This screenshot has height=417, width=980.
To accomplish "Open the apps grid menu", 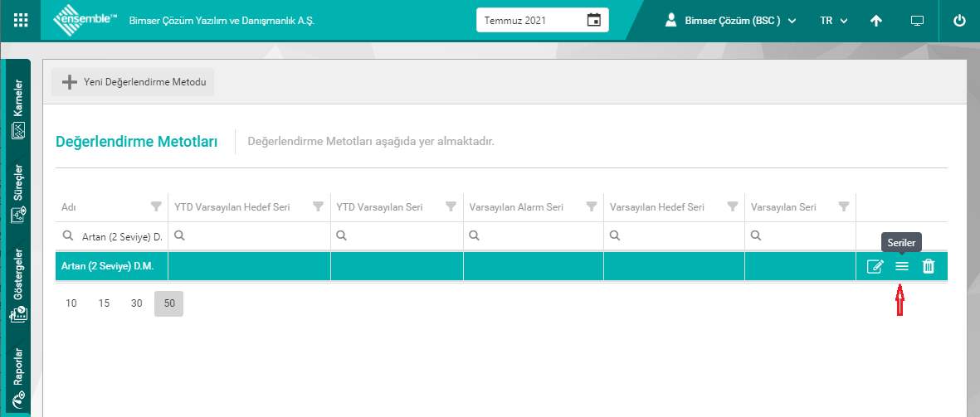I will click(x=21, y=20).
